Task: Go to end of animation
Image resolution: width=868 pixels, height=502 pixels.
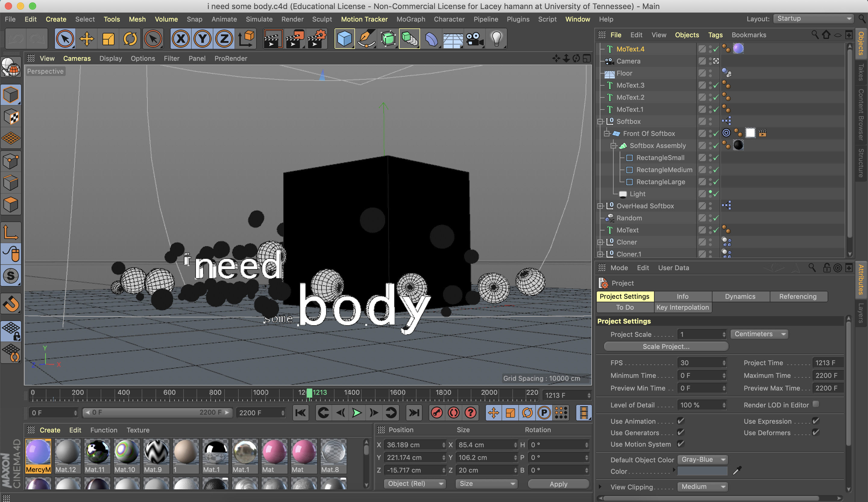Action: pos(414,413)
